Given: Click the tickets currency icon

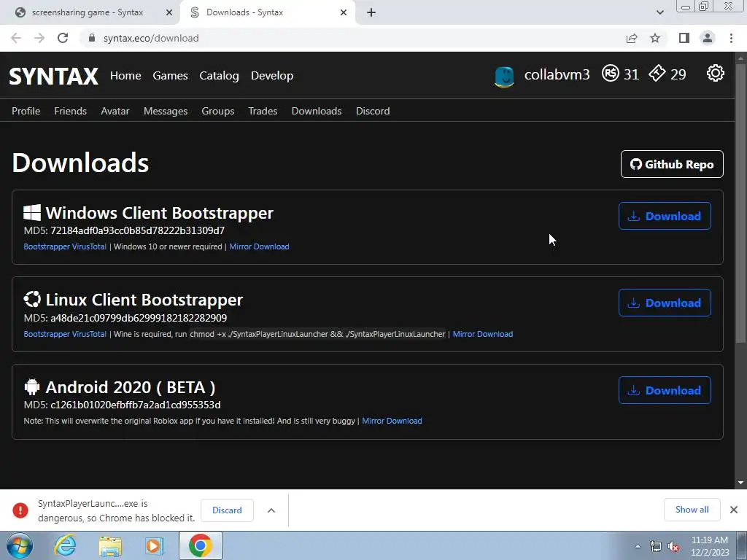Looking at the screenshot, I should [657, 74].
